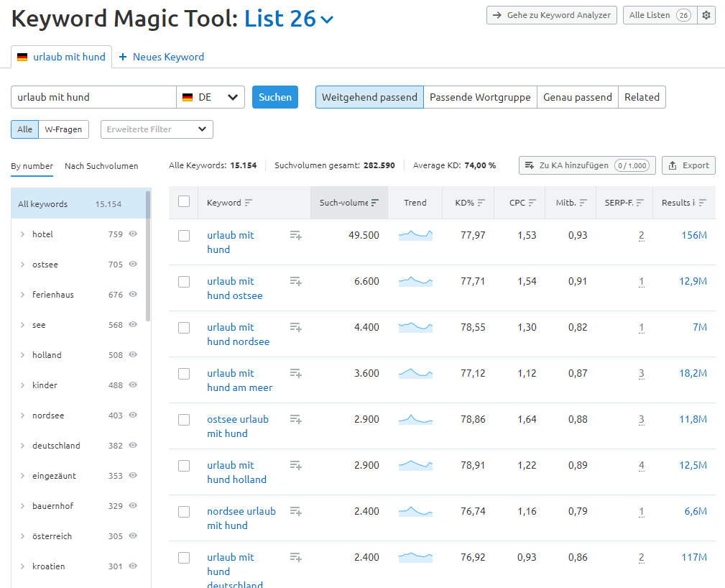Open the Erweiterte Filter dropdown
Viewport: 725px width, 588px height.
[157, 129]
